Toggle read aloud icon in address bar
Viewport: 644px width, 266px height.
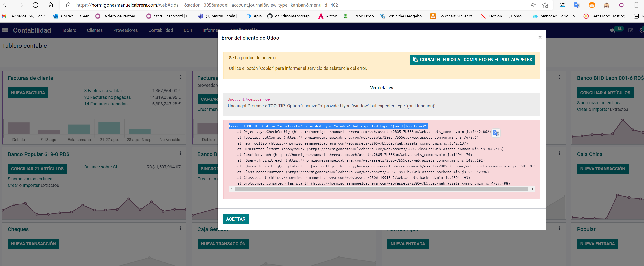(x=533, y=5)
